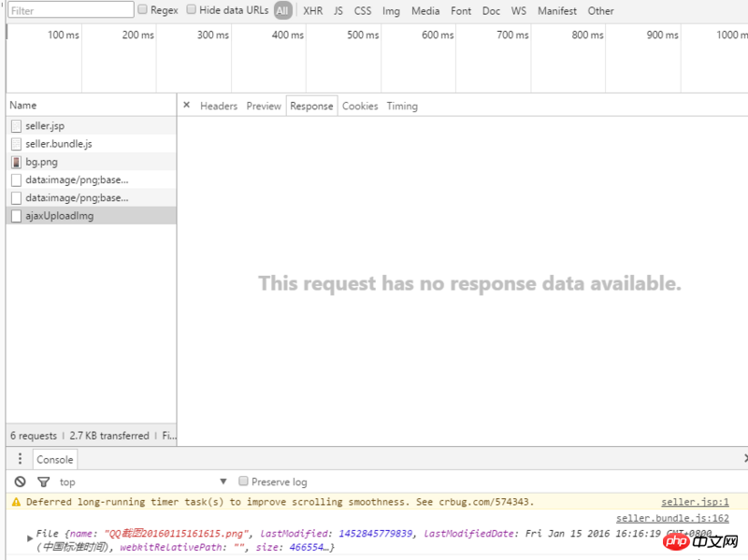Enable the Regex filter checkbox
The width and height of the screenshot is (748, 560).
click(143, 10)
